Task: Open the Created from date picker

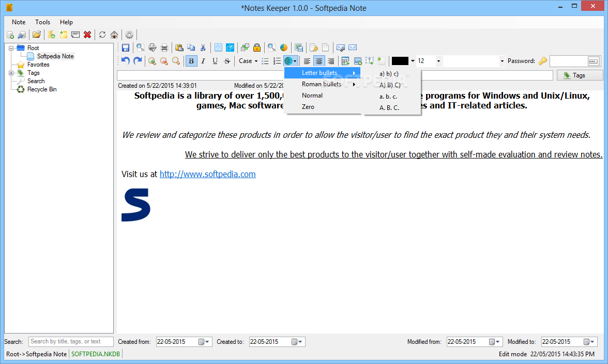Action: (204, 342)
